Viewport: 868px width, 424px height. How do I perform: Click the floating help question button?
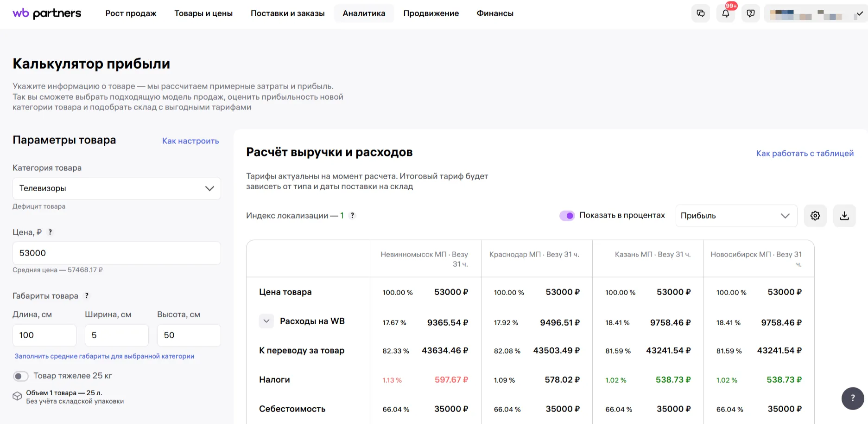click(x=852, y=398)
